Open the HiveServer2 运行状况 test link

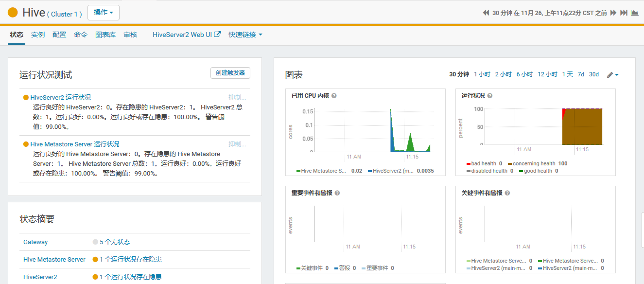pos(60,97)
